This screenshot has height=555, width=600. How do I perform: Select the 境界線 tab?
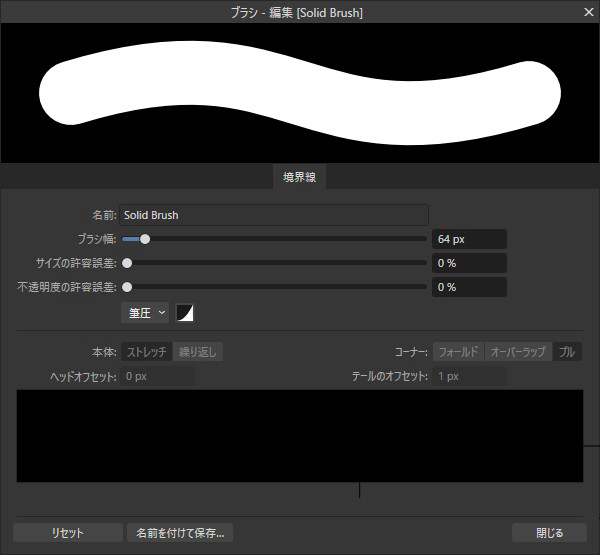click(300, 177)
